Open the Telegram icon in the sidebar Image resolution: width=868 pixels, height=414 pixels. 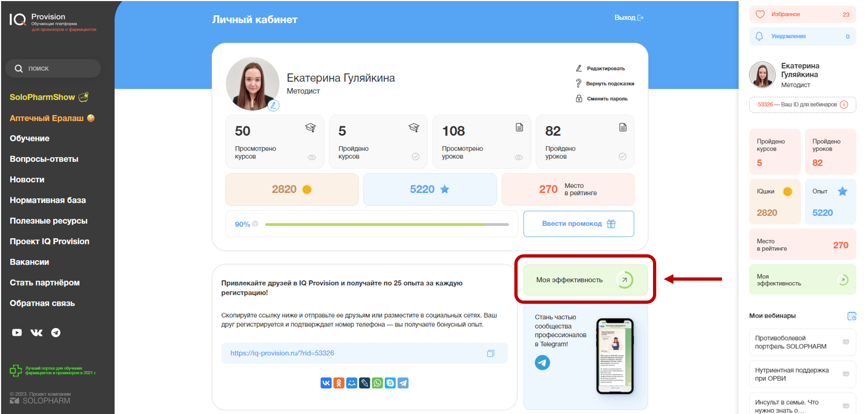click(56, 332)
